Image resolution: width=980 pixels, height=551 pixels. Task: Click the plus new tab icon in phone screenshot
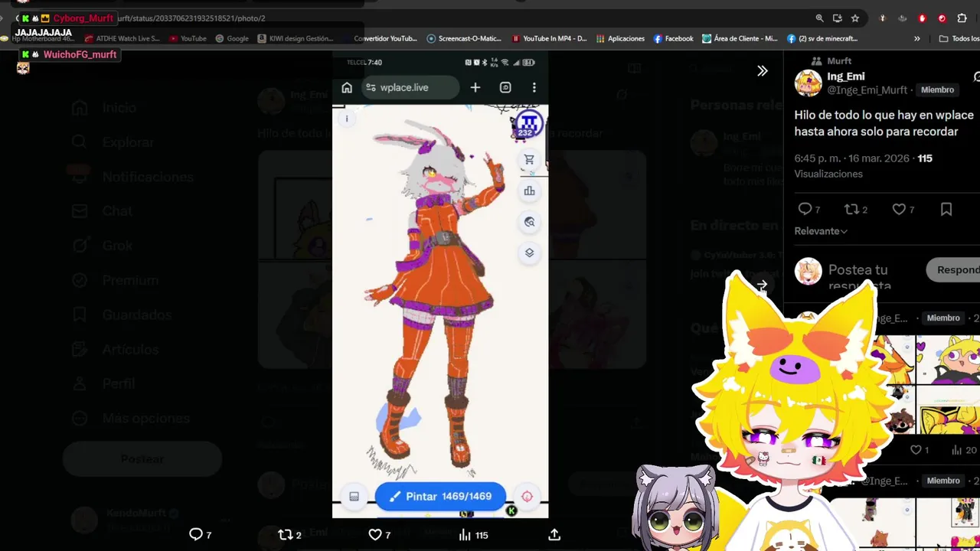[475, 87]
